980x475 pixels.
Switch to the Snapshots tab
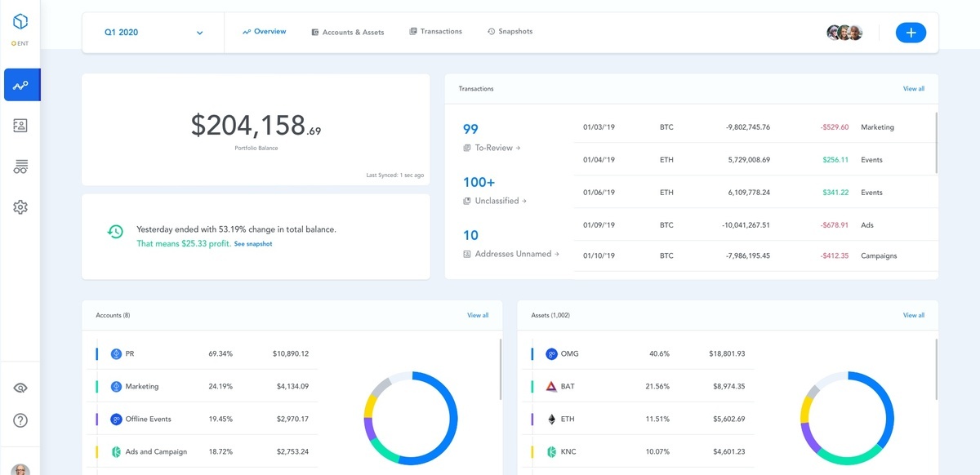coord(510,31)
